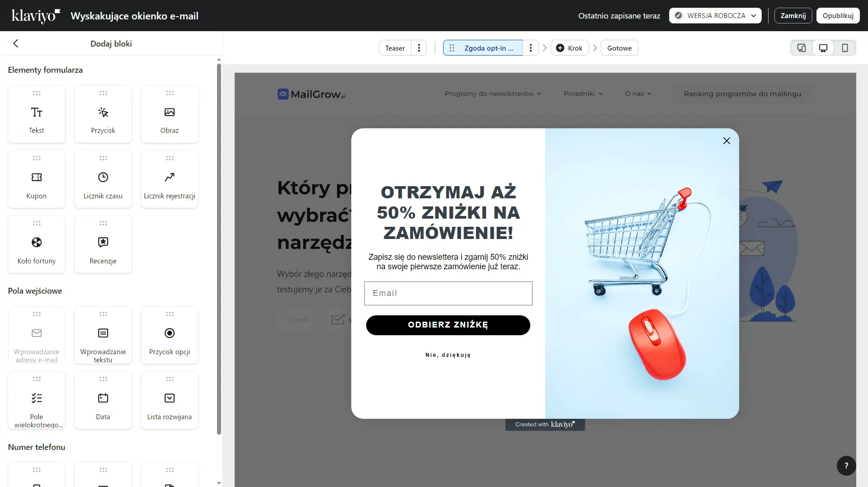The height and width of the screenshot is (487, 868).
Task: Select the Przycisk opcji input field
Action: click(x=170, y=335)
